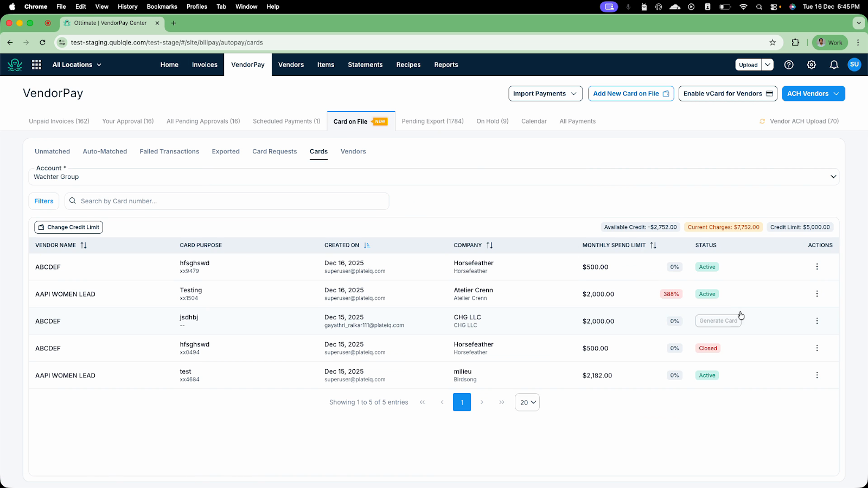Open Chrome tab search dropdown
868x488 pixels.
click(x=858, y=23)
